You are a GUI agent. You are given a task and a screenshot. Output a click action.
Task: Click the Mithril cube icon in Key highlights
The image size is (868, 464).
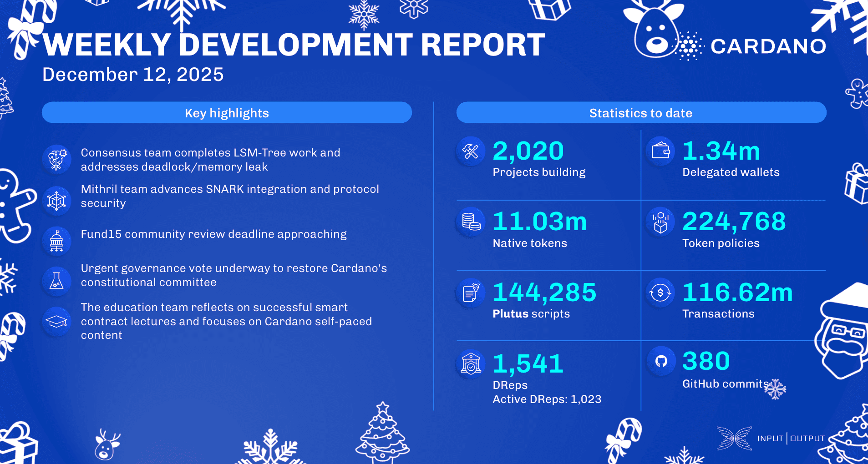coord(56,200)
